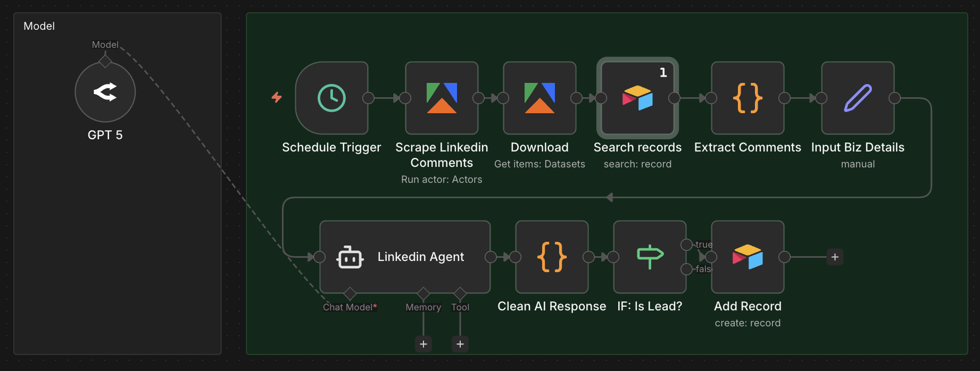Click the 'search: record' subtitle
This screenshot has width=980, height=371.
tap(637, 164)
